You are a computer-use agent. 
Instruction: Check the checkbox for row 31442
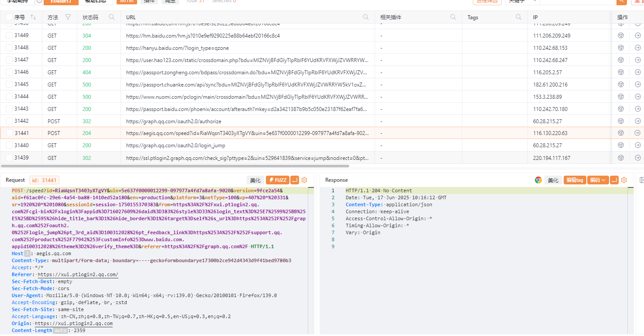click(x=9, y=121)
